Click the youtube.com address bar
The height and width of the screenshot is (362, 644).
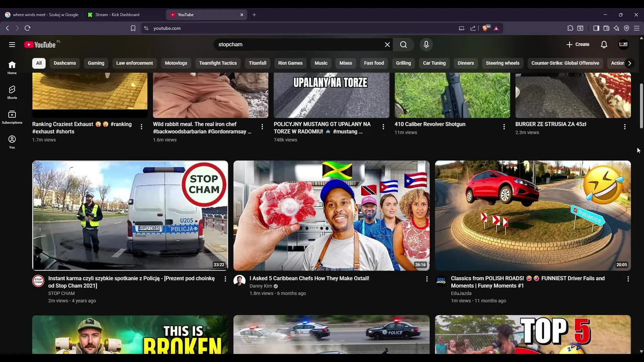coord(297,28)
